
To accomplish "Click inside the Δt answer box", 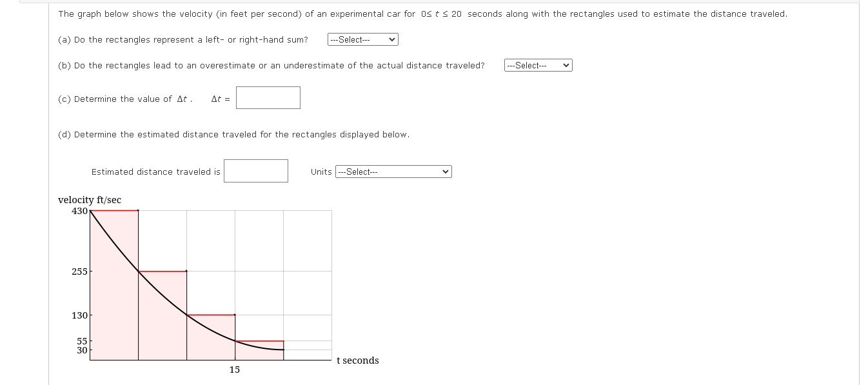I will click(268, 97).
